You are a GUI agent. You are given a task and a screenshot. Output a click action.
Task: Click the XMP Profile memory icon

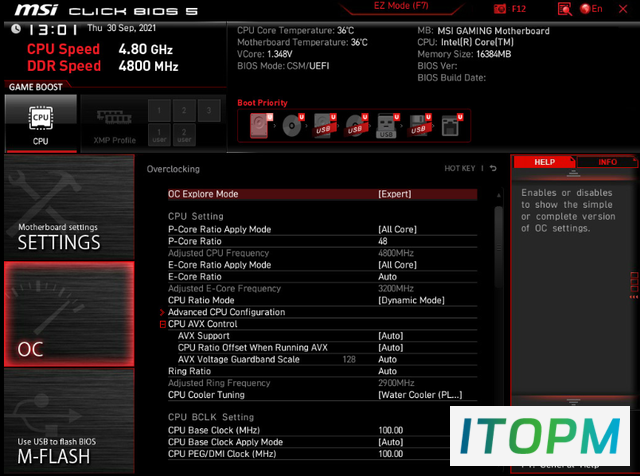coord(114,118)
